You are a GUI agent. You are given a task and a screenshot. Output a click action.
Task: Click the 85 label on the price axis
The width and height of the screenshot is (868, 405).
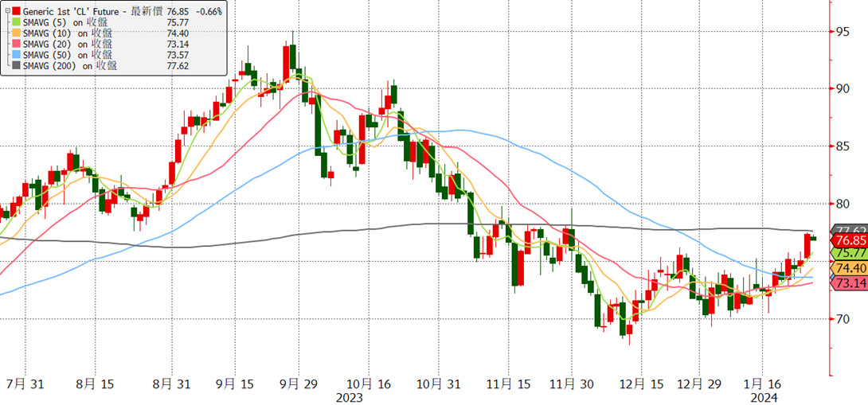(x=842, y=146)
